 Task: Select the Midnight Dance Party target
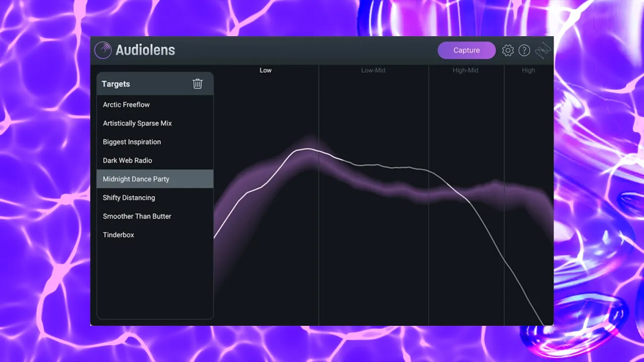pyautogui.click(x=155, y=179)
